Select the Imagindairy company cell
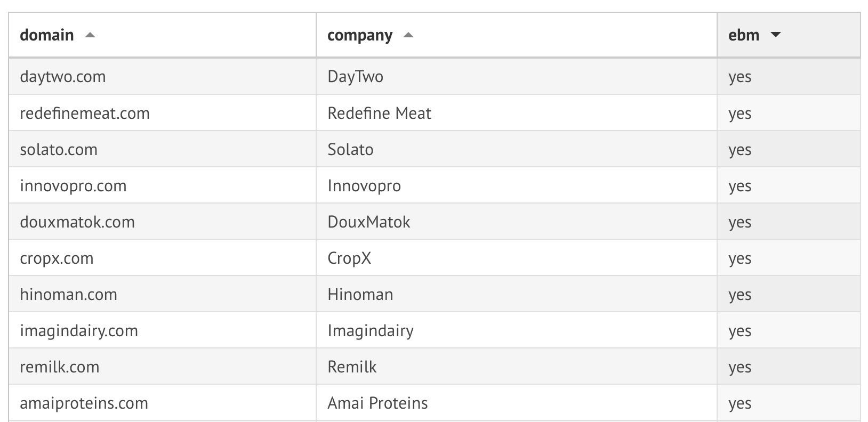Screen dimensions: 868x422 point(371,330)
